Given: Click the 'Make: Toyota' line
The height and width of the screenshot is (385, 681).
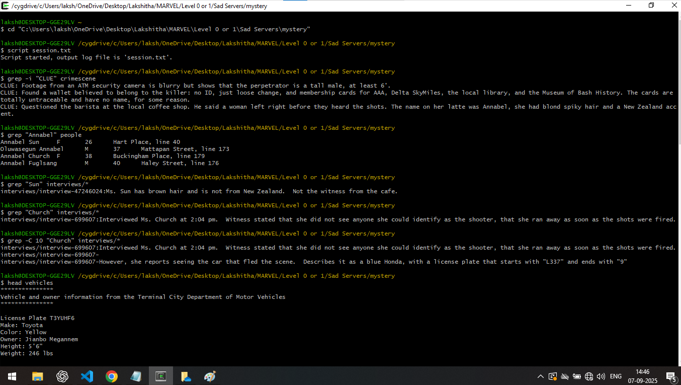Looking at the screenshot, I should (22, 325).
